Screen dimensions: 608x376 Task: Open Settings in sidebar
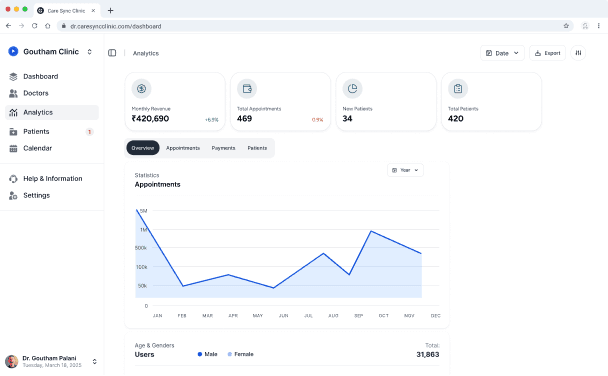pos(52,196)
